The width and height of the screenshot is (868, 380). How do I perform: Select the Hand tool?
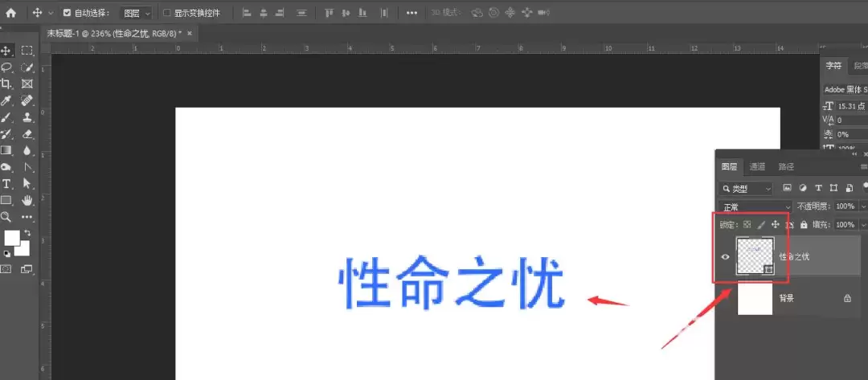[27, 200]
